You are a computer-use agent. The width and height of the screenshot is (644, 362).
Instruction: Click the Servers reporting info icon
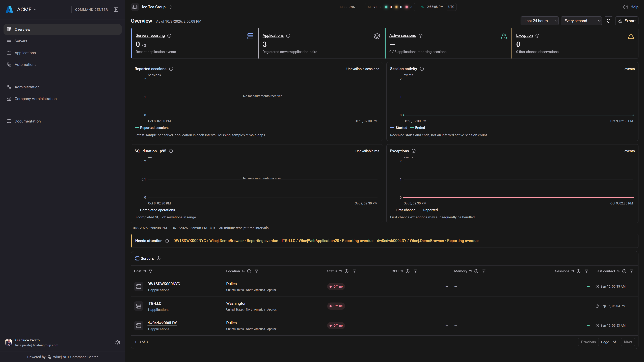coord(169,36)
